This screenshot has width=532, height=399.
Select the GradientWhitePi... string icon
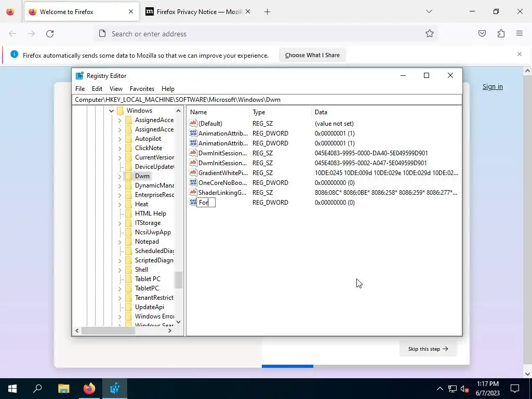tap(193, 172)
